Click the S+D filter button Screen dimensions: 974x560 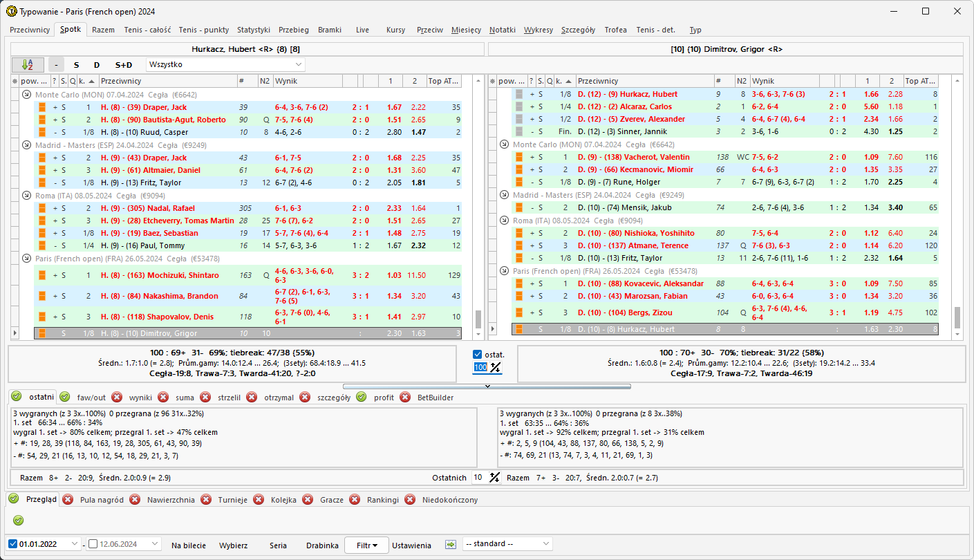click(x=124, y=65)
